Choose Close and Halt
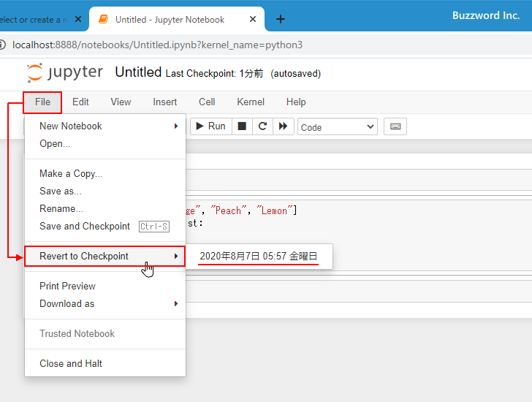The image size is (532, 402). [105, 363]
